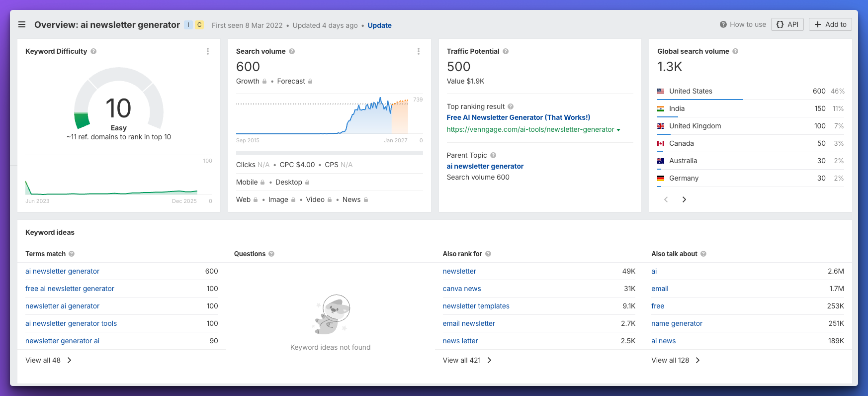Open the hamburger menu
The width and height of the screenshot is (868, 396).
(x=22, y=24)
